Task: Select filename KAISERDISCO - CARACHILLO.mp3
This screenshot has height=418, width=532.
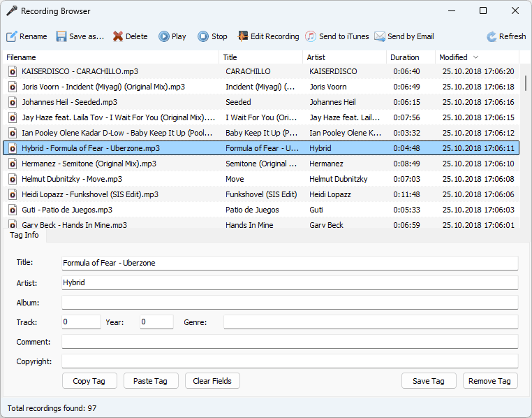Action: (x=80, y=71)
